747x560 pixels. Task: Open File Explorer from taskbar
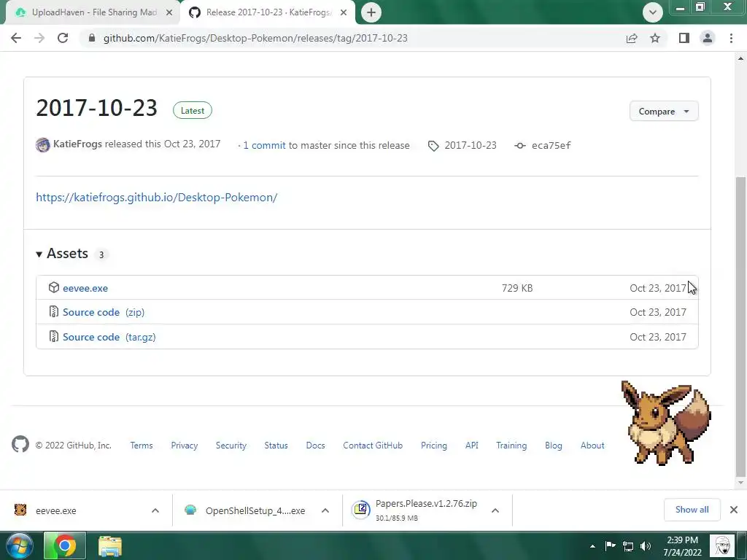[x=110, y=546]
